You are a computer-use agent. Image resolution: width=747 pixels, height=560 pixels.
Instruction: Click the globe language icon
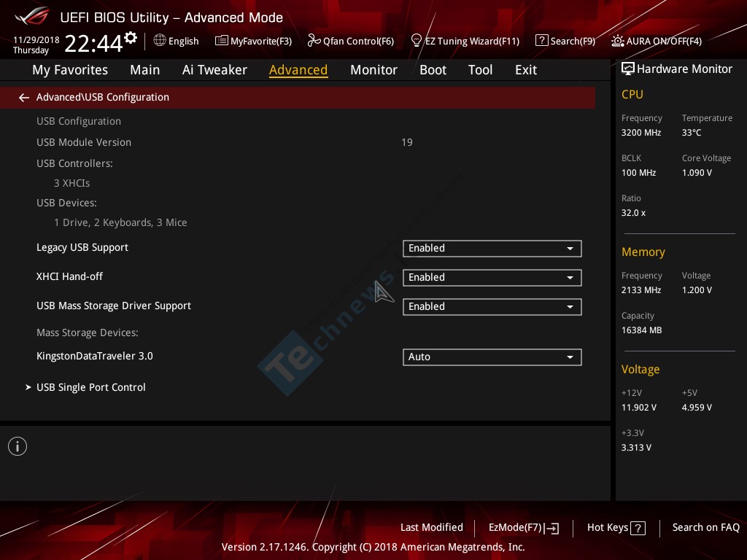pyautogui.click(x=160, y=41)
